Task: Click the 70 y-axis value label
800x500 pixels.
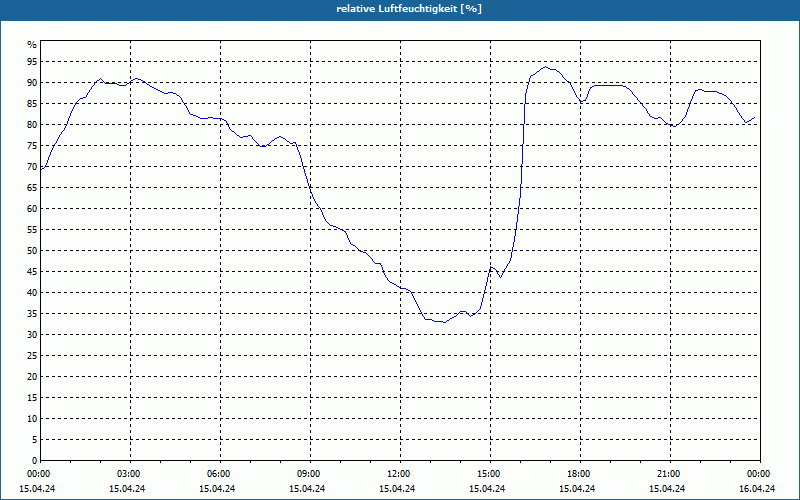Action: pyautogui.click(x=32, y=167)
